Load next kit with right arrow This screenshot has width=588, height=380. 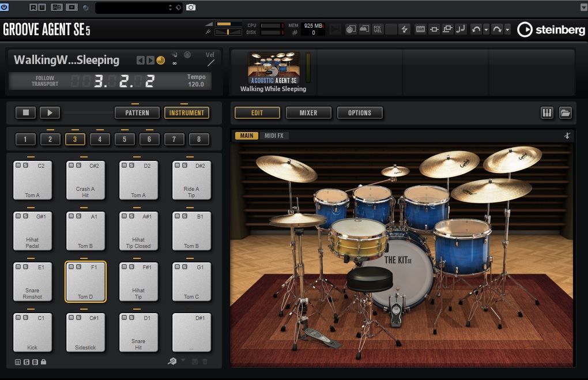[x=150, y=61]
